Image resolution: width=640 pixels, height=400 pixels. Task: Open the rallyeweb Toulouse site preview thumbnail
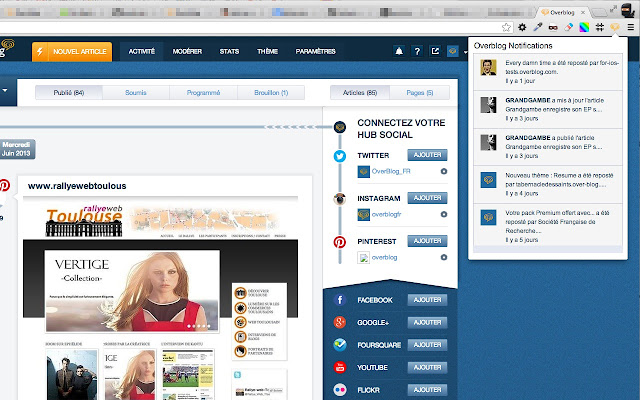[x=160, y=298]
